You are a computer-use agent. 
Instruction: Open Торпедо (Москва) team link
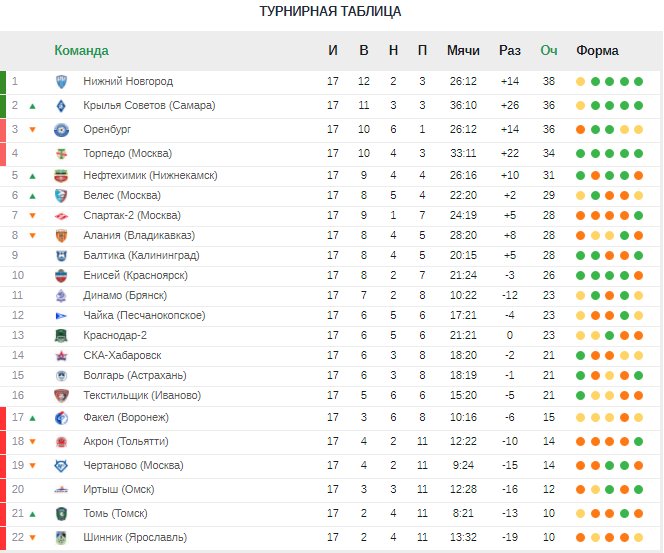tap(127, 153)
